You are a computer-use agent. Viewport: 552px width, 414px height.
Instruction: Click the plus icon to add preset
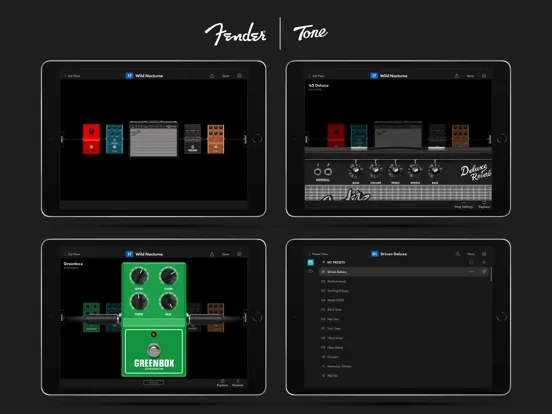[x=484, y=262]
